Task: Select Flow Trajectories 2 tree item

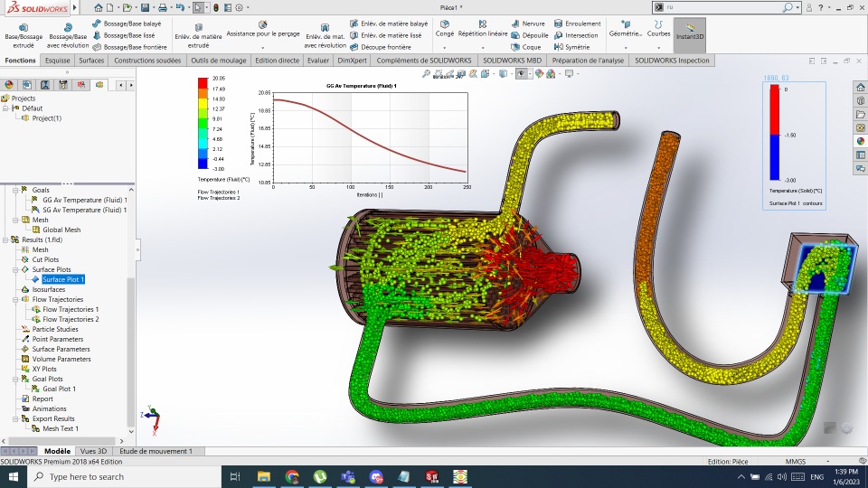Action: tap(71, 319)
